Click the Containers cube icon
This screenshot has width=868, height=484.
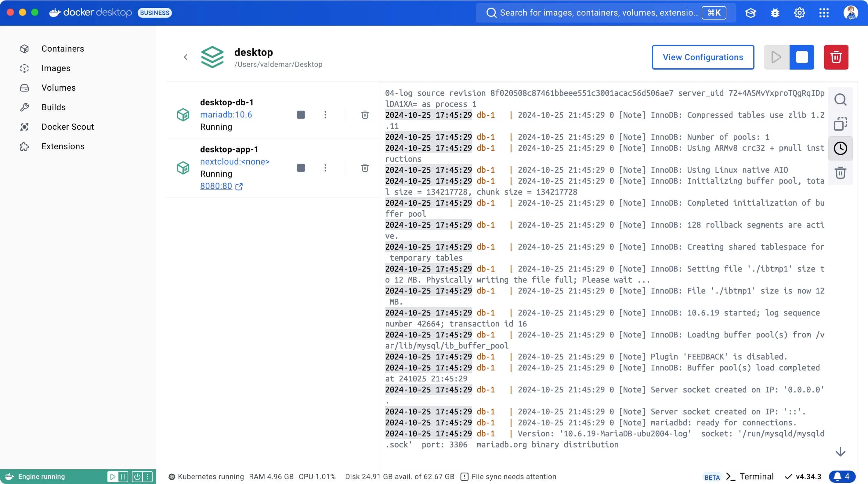(24, 49)
